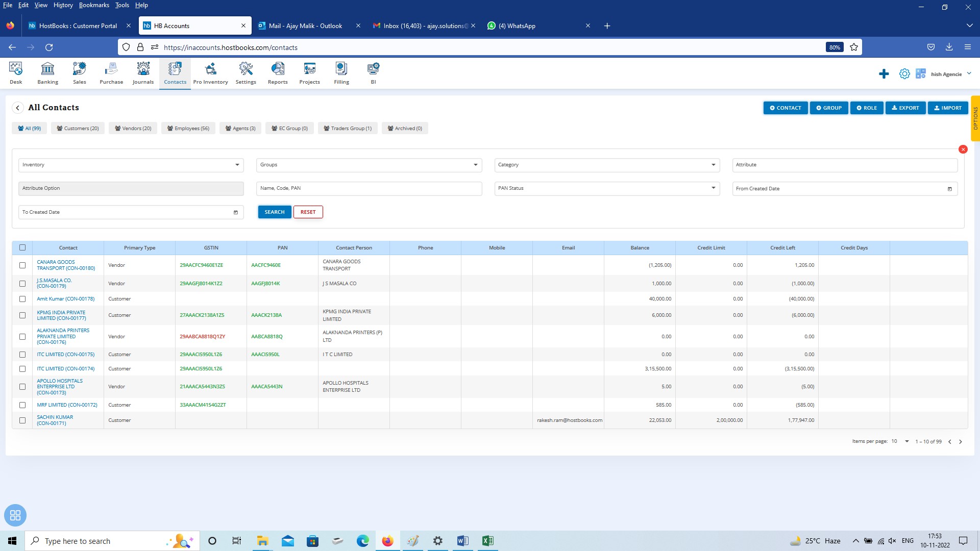This screenshot has width=980, height=551.
Task: Enter text in Name Code PAN field
Action: coord(369,188)
